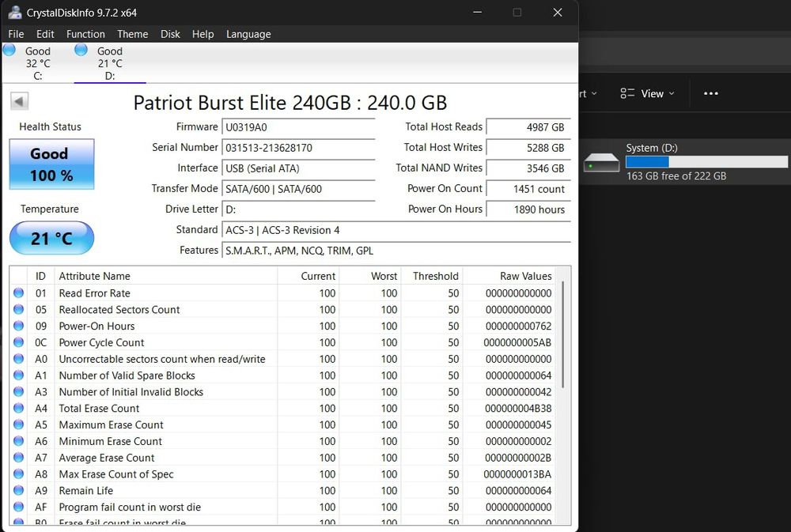791x532 pixels.
Task: Click the status orb for Average Erase Count
Action: [19, 457]
